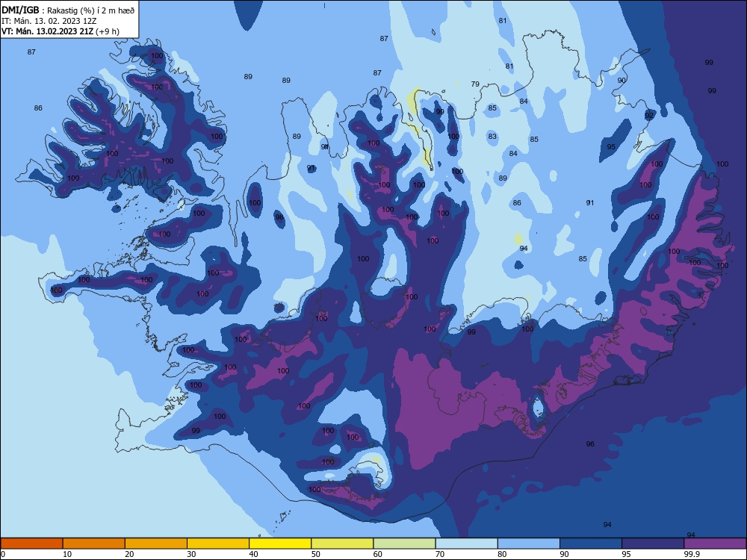Click the map humidity value 79

pyautogui.click(x=475, y=84)
